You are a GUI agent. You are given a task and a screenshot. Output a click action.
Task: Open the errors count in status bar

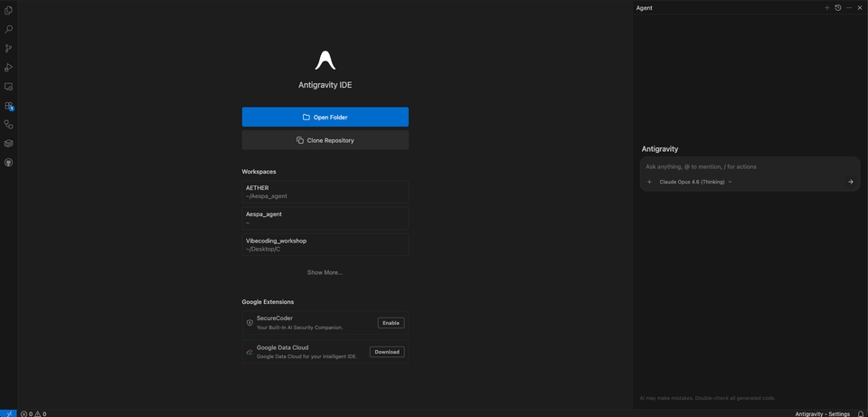click(27, 413)
